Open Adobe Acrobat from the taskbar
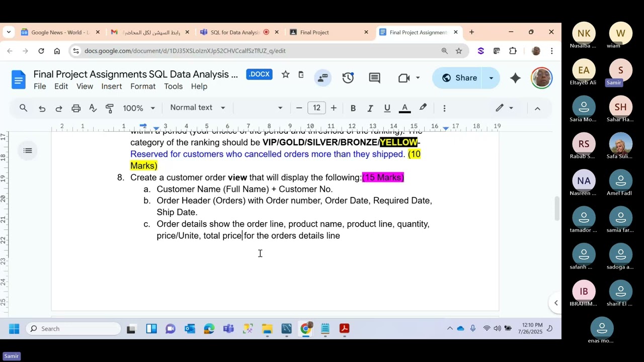644x362 pixels. pyautogui.click(x=345, y=329)
